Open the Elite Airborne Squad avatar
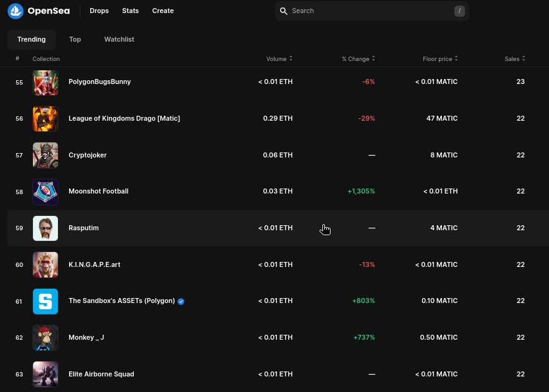The height and width of the screenshot is (392, 549). coord(45,374)
